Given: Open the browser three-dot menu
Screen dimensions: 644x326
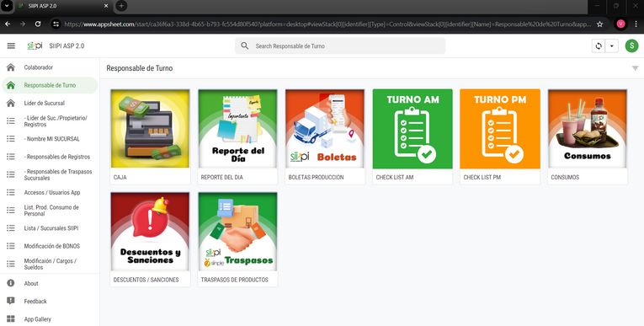Looking at the screenshot, I should (x=636, y=24).
